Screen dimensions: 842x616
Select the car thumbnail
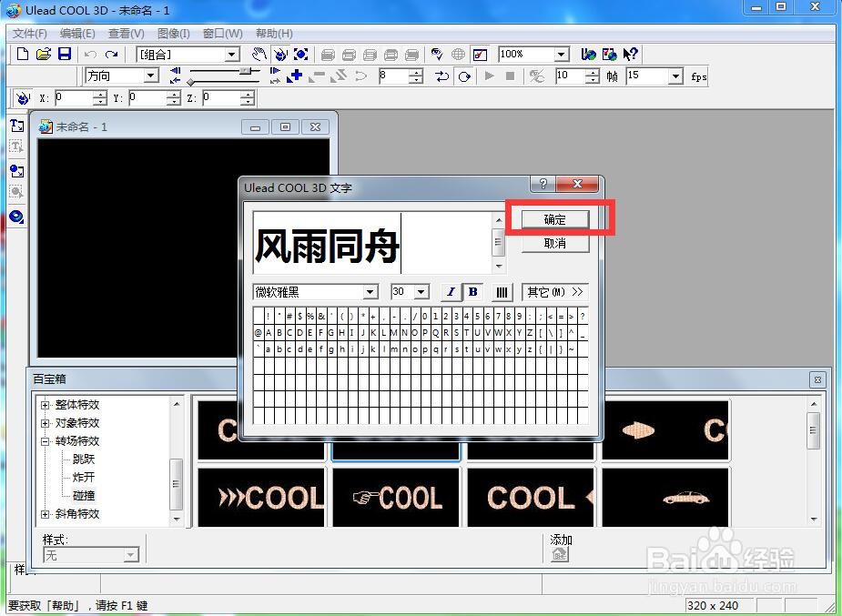point(665,497)
